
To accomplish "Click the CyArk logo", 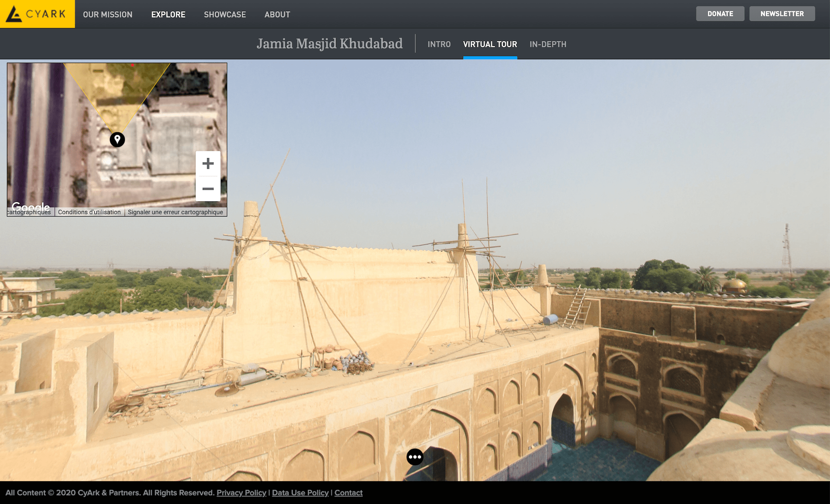I will [x=37, y=14].
